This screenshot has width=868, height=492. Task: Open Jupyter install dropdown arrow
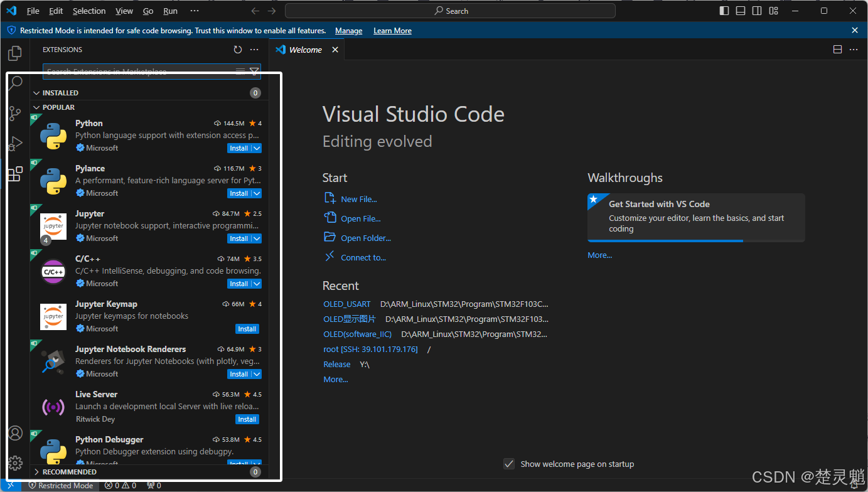(x=257, y=238)
